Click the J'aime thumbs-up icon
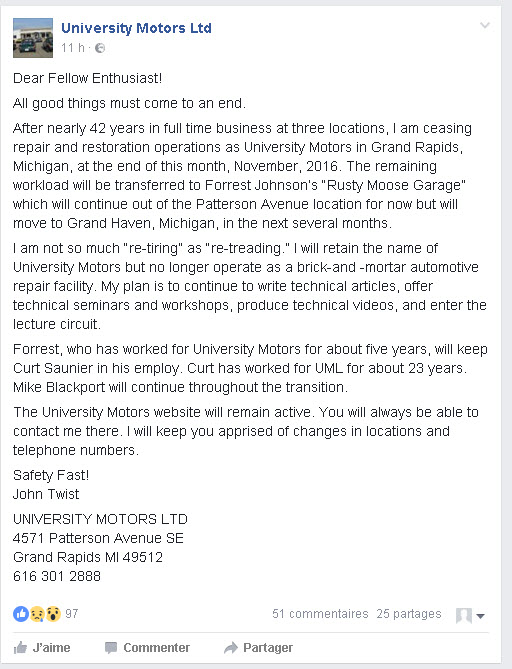This screenshot has width=512, height=669. 20,648
